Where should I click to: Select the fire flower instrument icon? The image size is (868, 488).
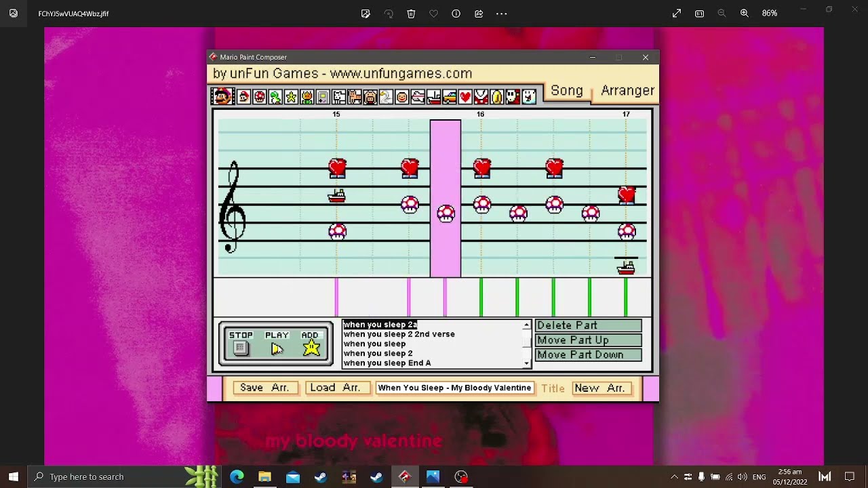click(307, 97)
